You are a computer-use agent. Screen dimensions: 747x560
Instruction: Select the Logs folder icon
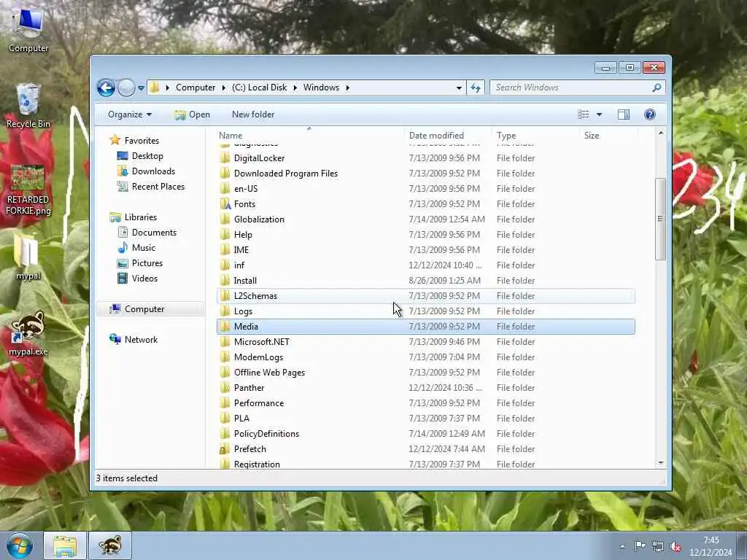point(225,311)
